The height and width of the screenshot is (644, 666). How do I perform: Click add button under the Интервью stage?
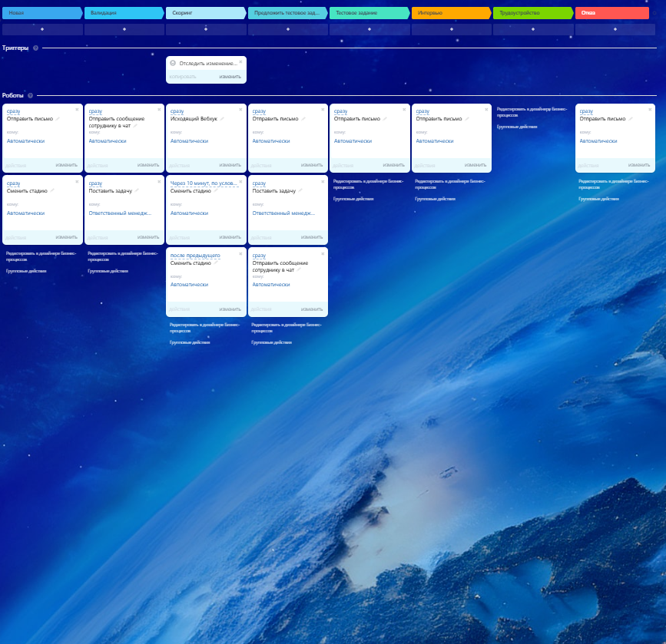[451, 29]
